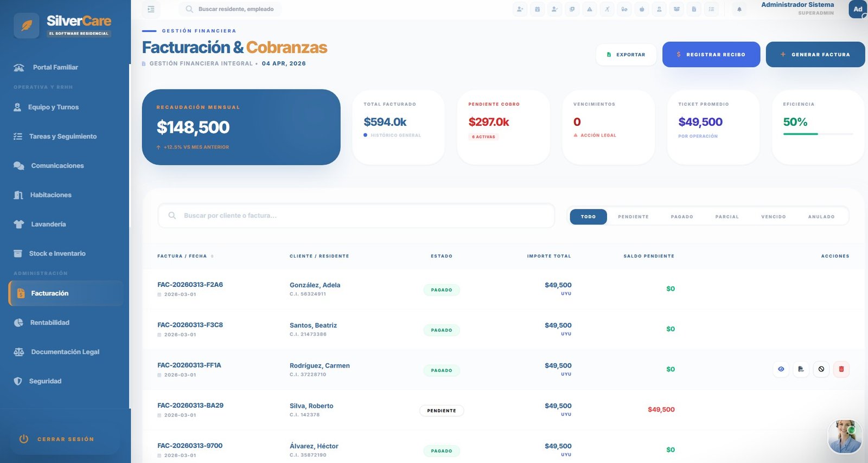
Task: Select the Pagado filter tab
Action: 681,217
